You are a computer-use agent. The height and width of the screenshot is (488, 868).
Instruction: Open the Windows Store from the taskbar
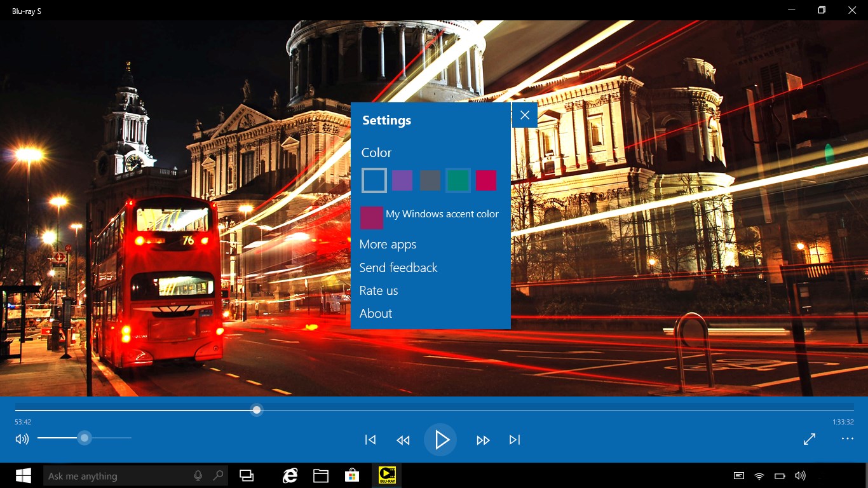point(351,476)
